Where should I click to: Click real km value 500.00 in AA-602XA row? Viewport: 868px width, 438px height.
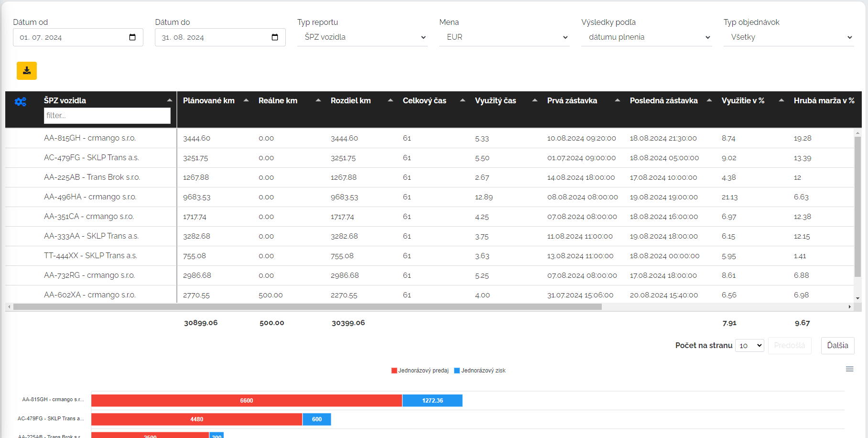pos(271,295)
